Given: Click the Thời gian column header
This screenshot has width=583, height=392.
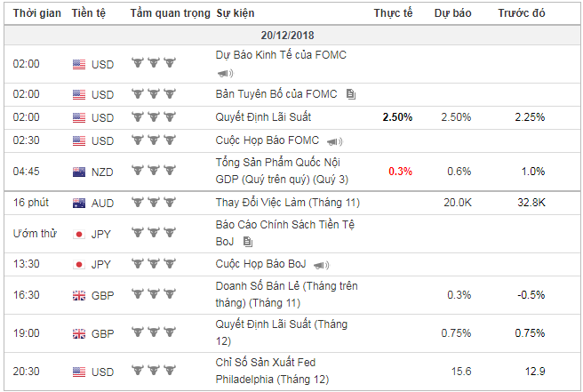Looking at the screenshot, I should click(x=36, y=13).
